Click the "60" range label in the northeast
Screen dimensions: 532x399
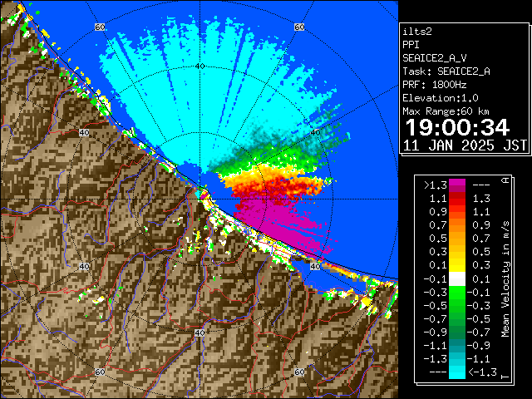pyautogui.click(x=299, y=27)
